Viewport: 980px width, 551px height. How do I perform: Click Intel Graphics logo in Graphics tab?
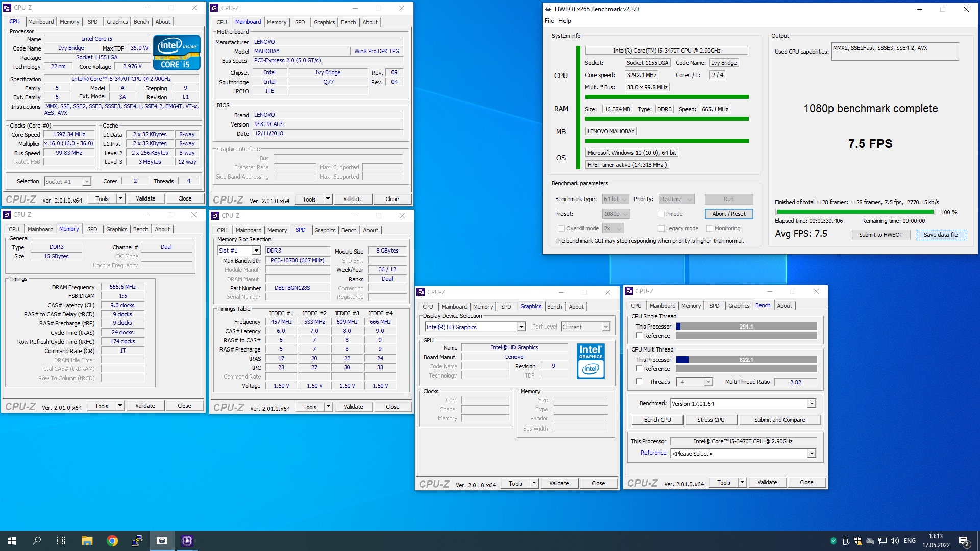pos(591,361)
